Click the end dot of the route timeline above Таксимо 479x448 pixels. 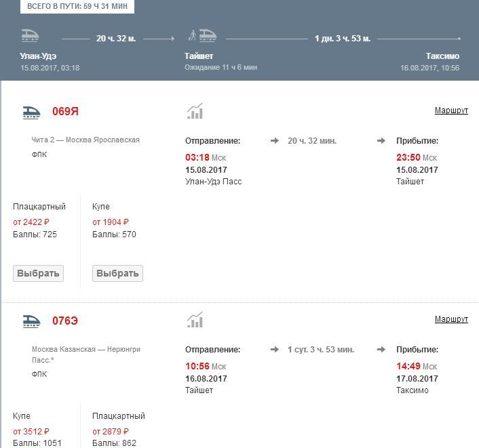coord(459,39)
